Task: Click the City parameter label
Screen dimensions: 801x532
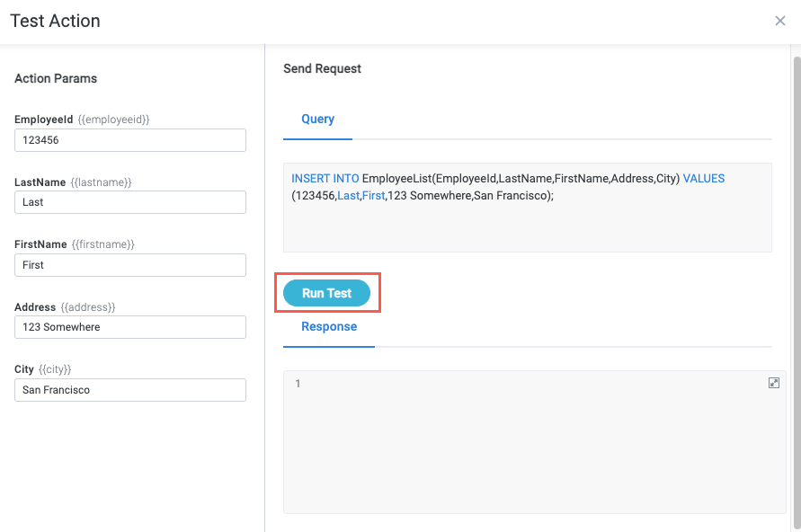Action: [x=24, y=369]
